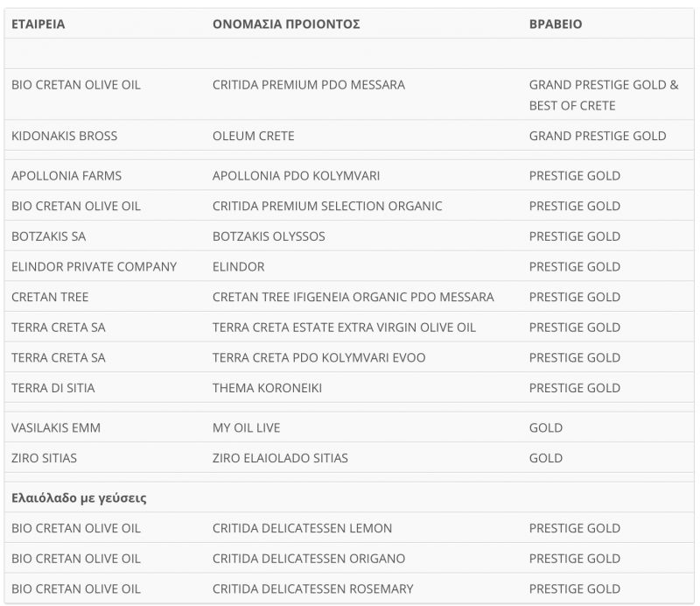Click the ΒΡΑΒΕΙΟ column header
The height and width of the screenshot is (606, 700).
pyautogui.click(x=556, y=25)
